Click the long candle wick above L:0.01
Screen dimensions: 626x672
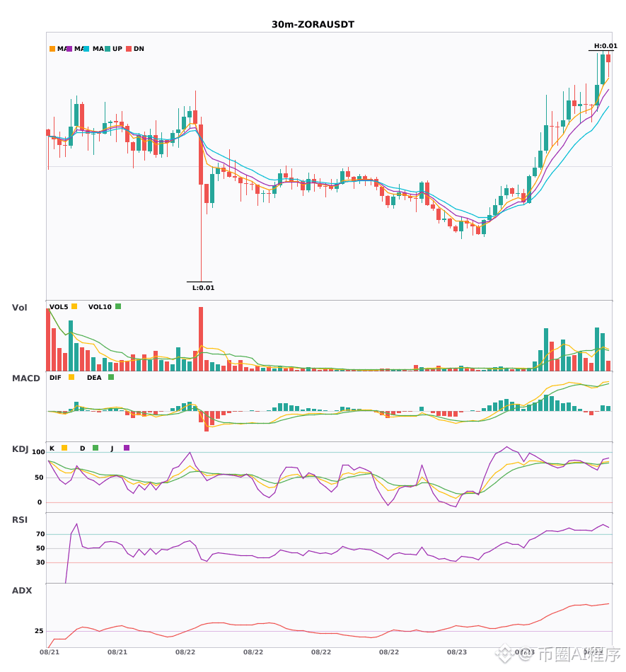201,233
